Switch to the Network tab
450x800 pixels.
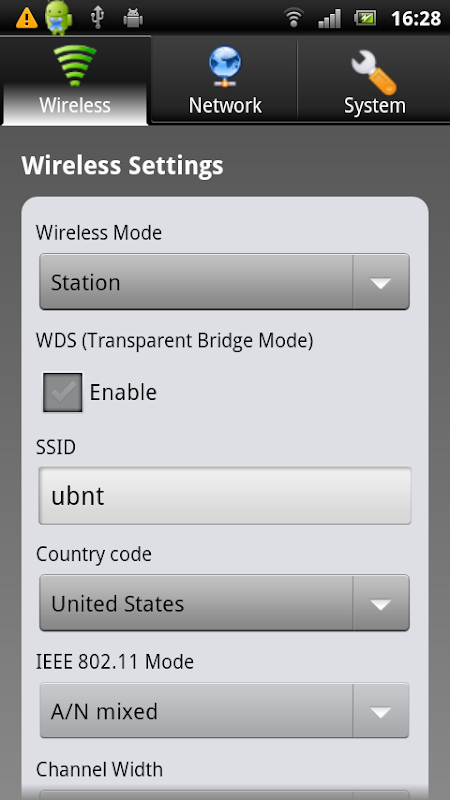pyautogui.click(x=225, y=80)
